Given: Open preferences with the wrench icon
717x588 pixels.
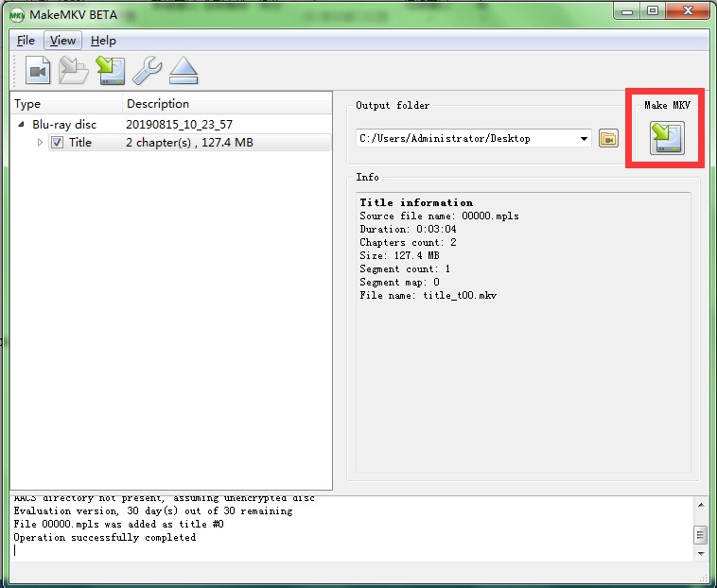Looking at the screenshot, I should pyautogui.click(x=147, y=70).
